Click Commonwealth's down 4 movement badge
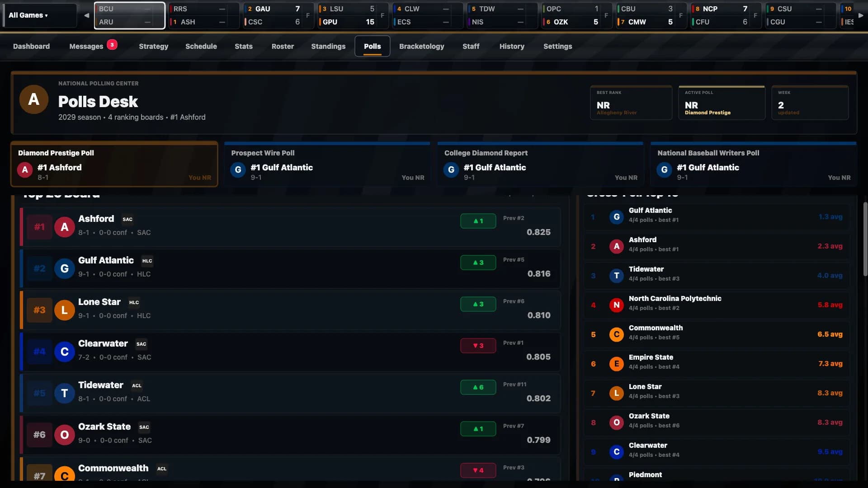 point(478,470)
